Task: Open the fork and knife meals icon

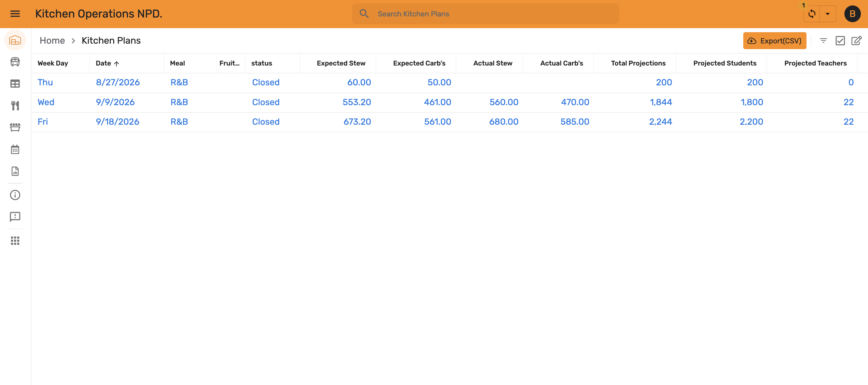Action: [x=15, y=105]
